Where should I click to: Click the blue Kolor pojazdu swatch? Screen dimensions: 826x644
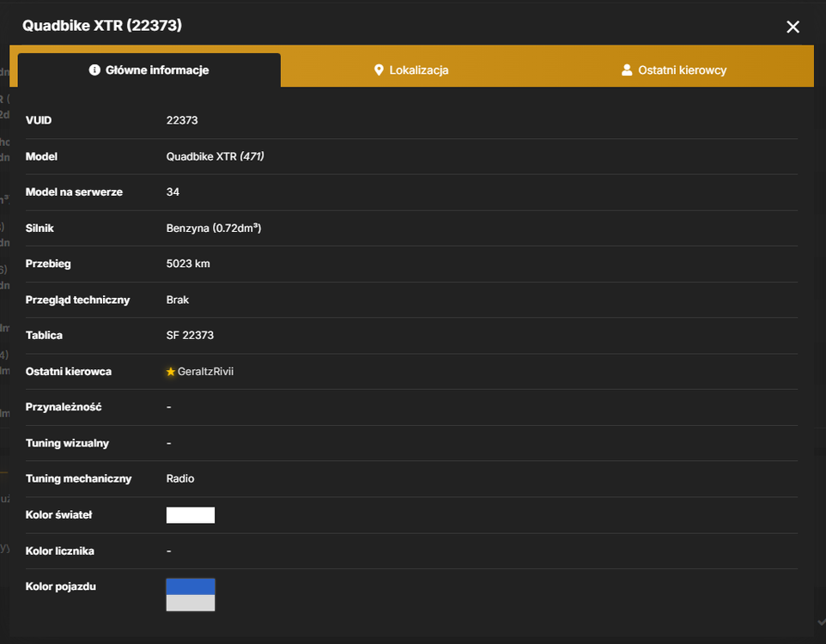191,586
